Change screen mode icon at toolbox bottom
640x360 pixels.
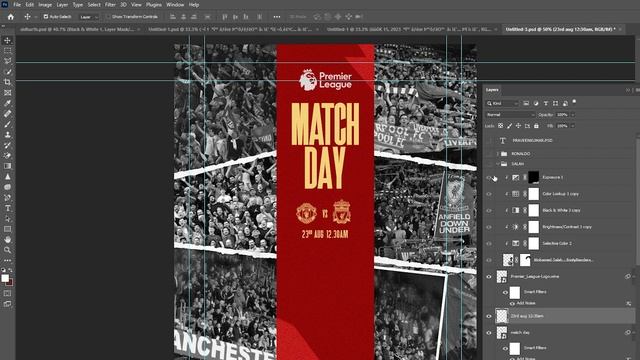pos(7,304)
